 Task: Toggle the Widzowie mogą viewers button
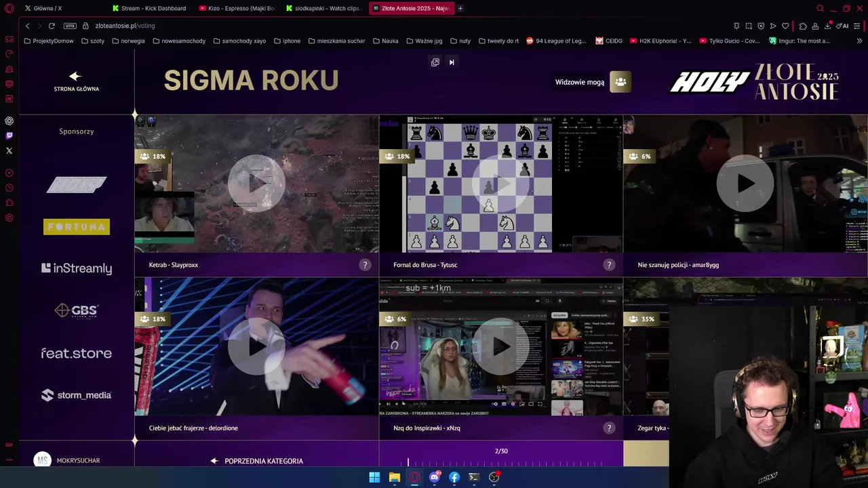620,82
